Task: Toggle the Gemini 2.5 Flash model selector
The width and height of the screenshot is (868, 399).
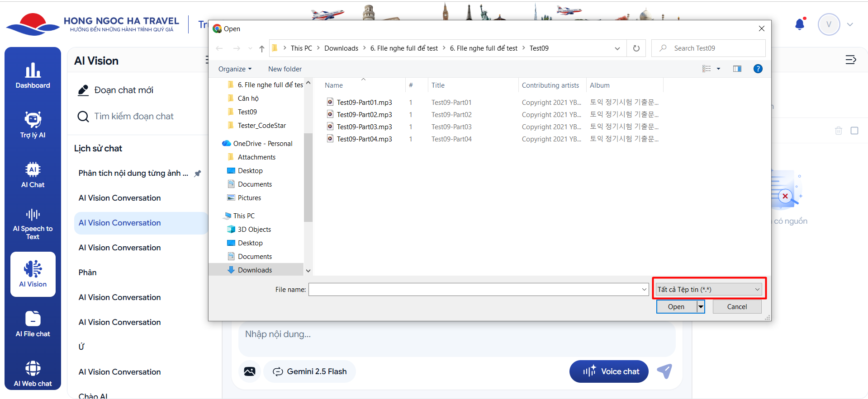Action: tap(309, 371)
